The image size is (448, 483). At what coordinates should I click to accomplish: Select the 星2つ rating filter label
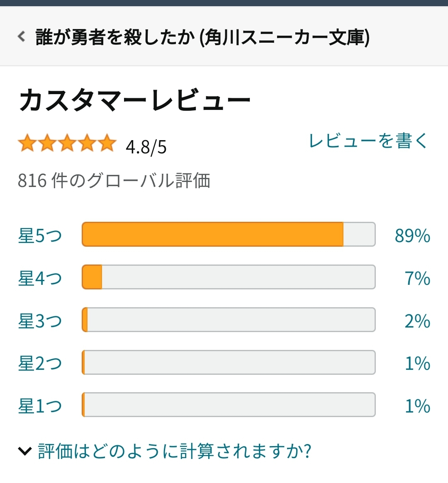40,363
